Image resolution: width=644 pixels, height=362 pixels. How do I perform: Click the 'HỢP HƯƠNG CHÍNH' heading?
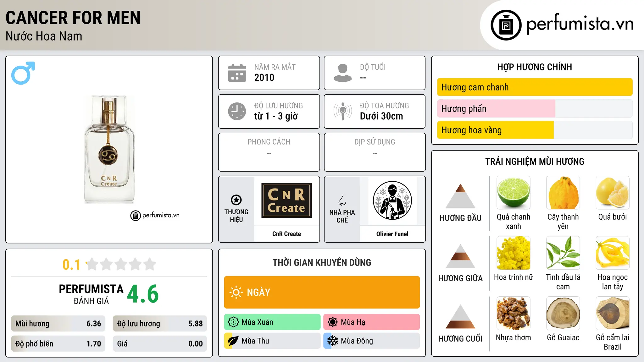(535, 67)
